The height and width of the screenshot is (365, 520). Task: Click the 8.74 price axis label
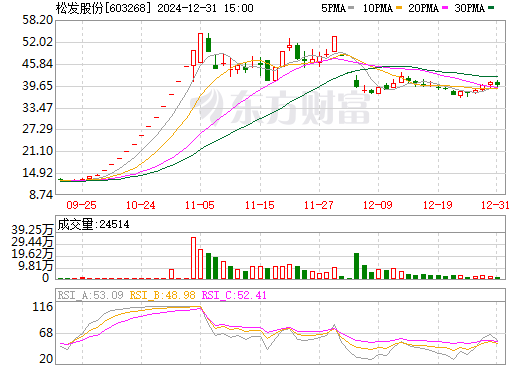pos(41,195)
